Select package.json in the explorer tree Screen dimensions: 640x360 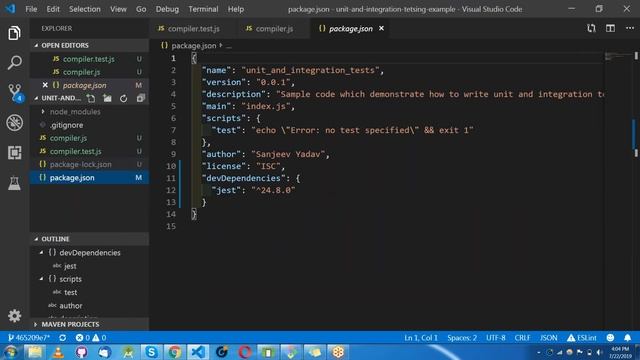point(89,178)
